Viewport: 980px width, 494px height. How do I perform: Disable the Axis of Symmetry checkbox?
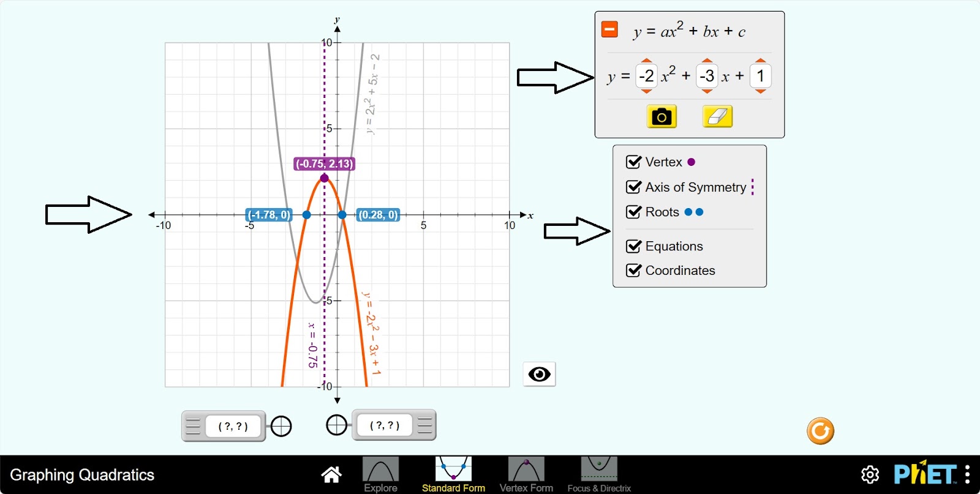point(633,187)
